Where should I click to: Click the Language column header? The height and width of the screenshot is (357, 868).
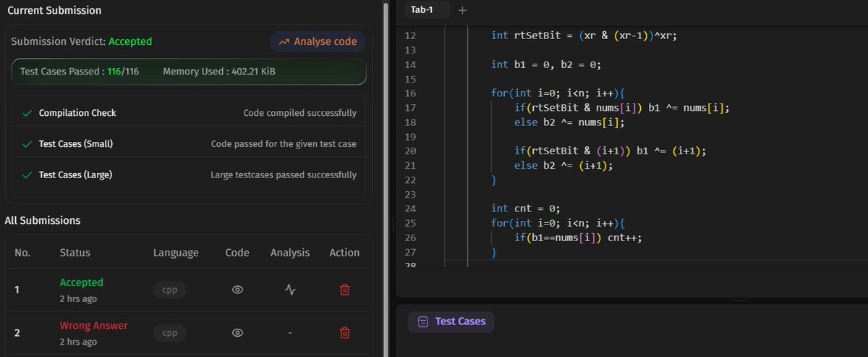click(176, 253)
